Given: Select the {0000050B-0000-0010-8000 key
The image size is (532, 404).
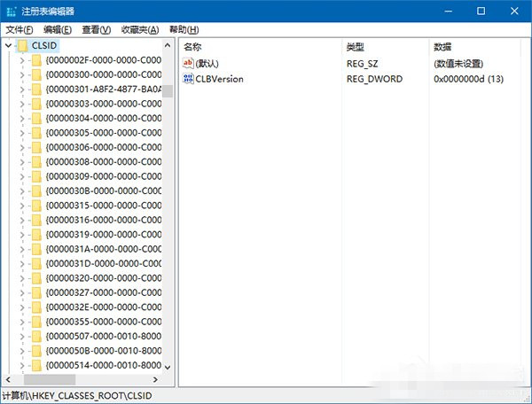Looking at the screenshot, I should [x=104, y=351].
